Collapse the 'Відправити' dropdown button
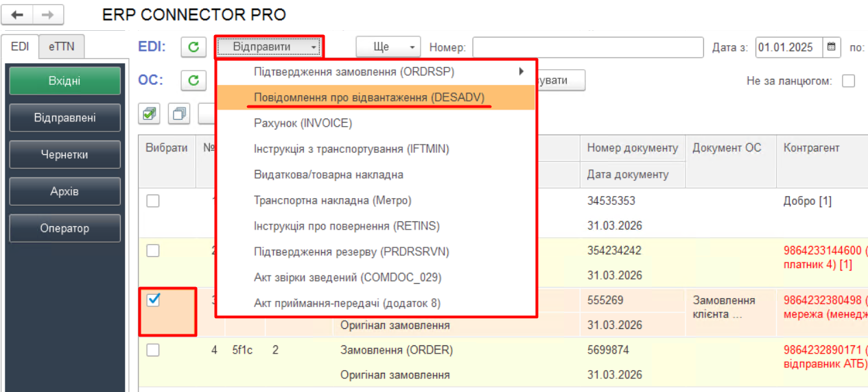 269,47
